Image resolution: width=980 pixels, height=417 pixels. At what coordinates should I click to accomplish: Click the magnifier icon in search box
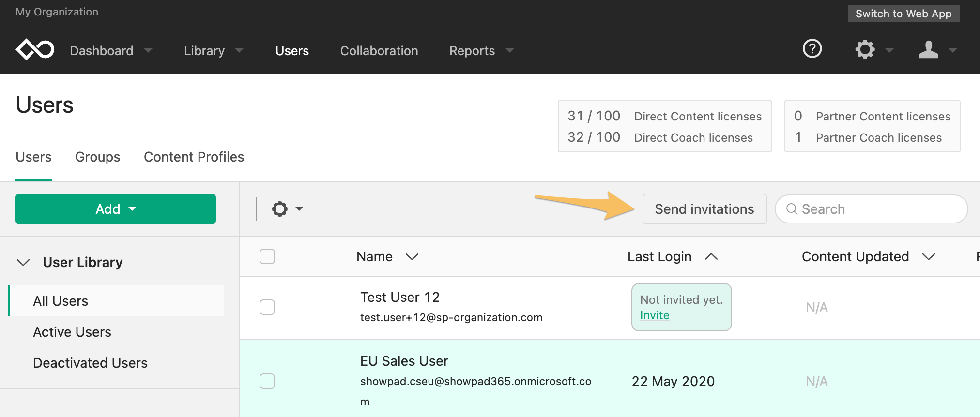coord(792,209)
